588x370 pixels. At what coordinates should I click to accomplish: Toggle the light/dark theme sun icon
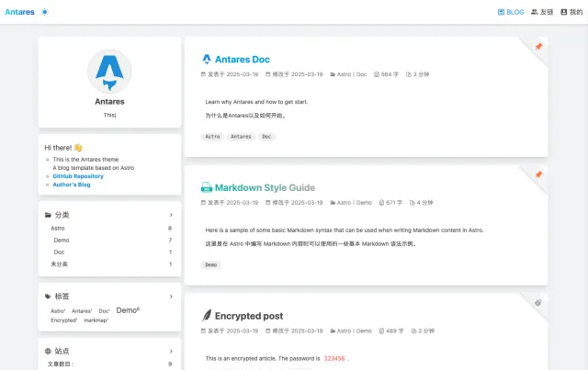coord(45,12)
